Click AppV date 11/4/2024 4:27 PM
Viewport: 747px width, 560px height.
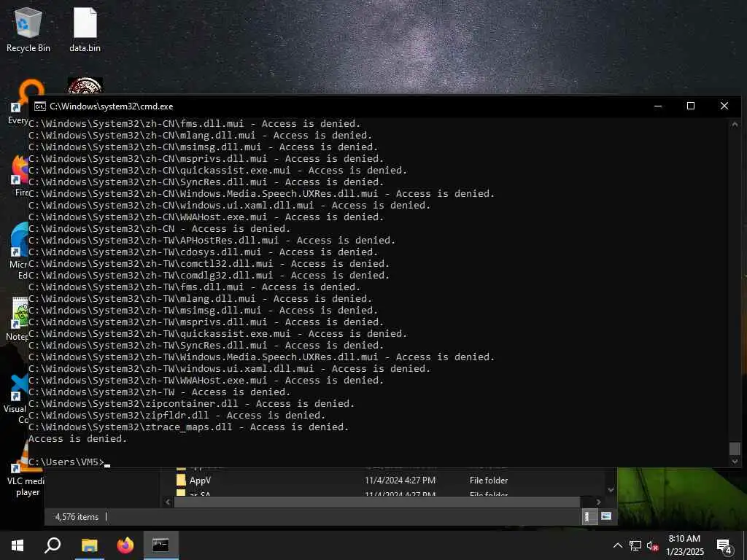(x=400, y=481)
